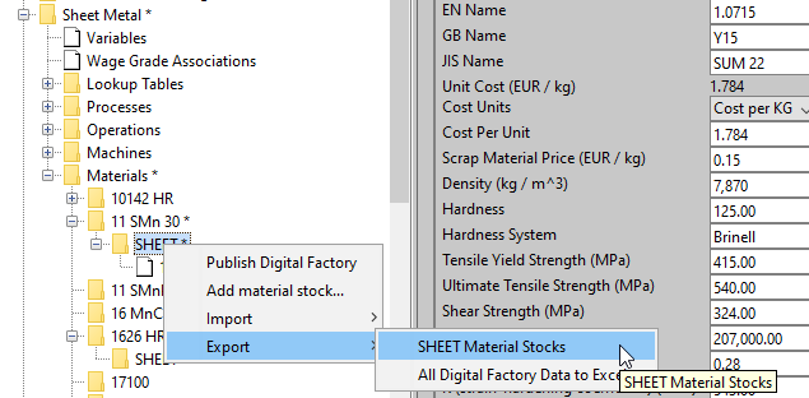809x398 pixels.
Task: Select the Variables tree item text
Action: pos(116,38)
